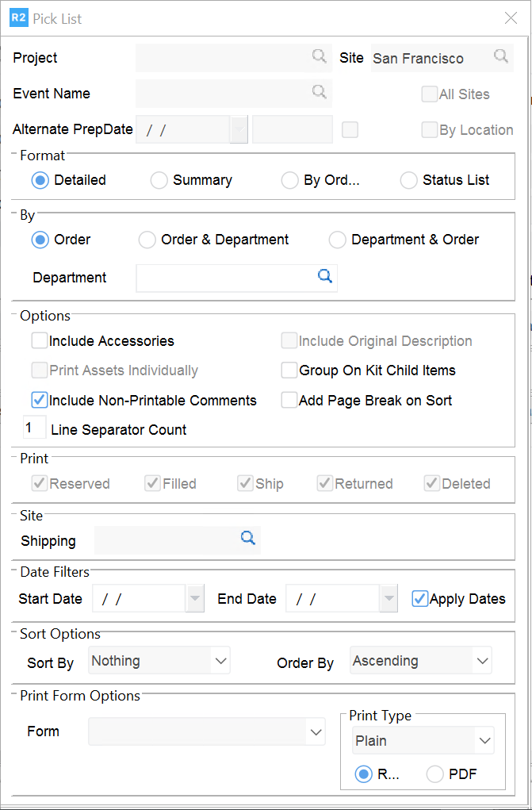The height and width of the screenshot is (810, 532).
Task: Click the Site lookup magnifier icon
Action: (x=501, y=56)
